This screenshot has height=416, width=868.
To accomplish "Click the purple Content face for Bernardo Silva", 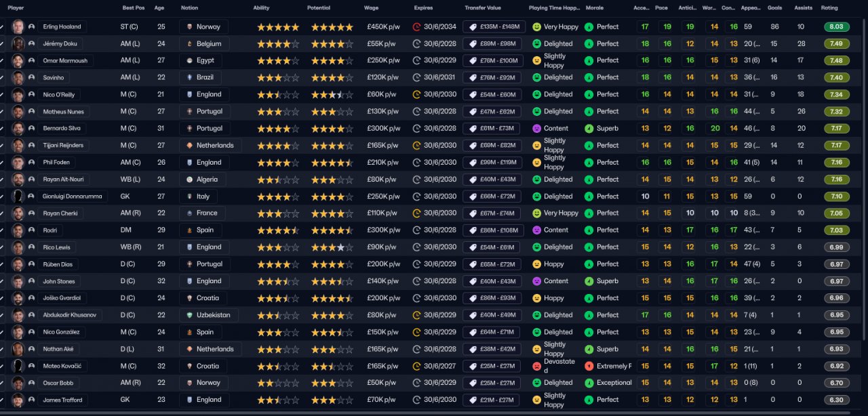I will [536, 128].
